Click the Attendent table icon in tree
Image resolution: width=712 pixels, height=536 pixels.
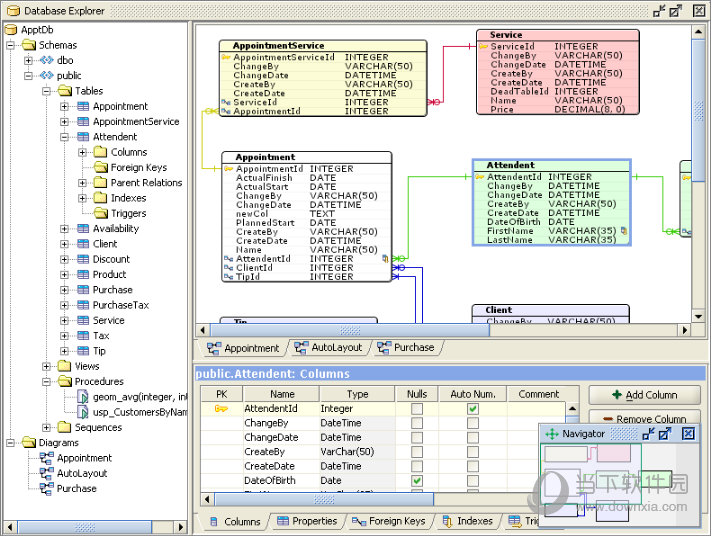click(x=83, y=137)
